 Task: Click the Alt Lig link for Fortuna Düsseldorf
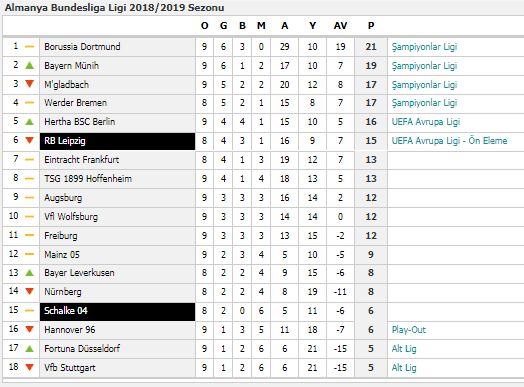tap(404, 349)
